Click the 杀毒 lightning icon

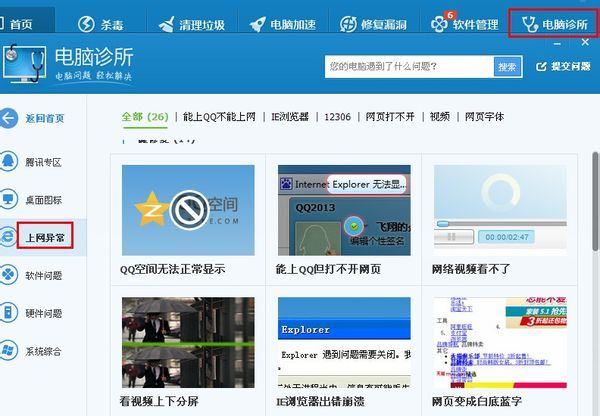pyautogui.click(x=86, y=24)
